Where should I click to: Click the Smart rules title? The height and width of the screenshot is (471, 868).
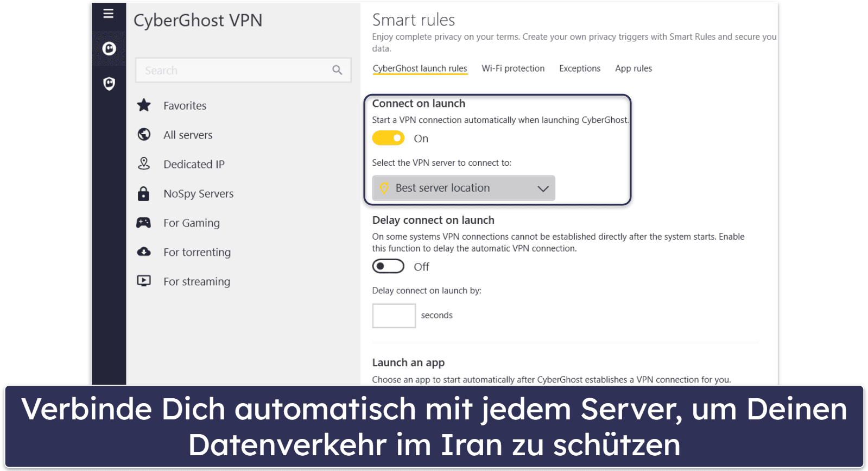pyautogui.click(x=414, y=20)
